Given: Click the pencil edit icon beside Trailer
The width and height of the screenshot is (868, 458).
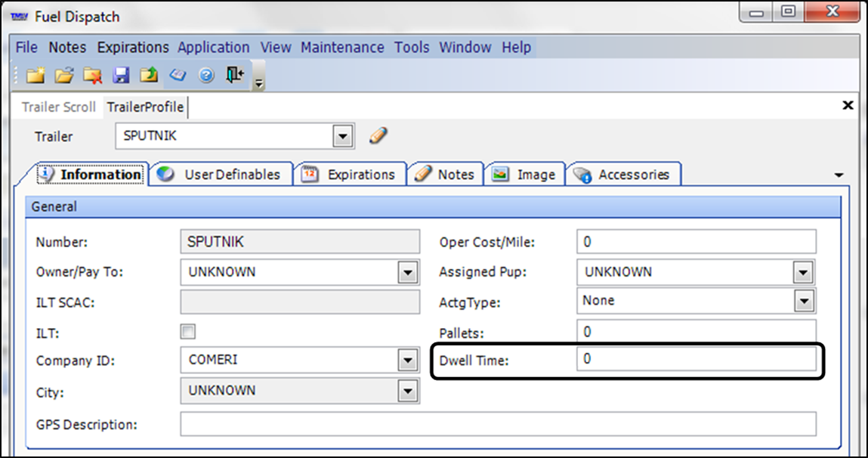Looking at the screenshot, I should click(378, 137).
